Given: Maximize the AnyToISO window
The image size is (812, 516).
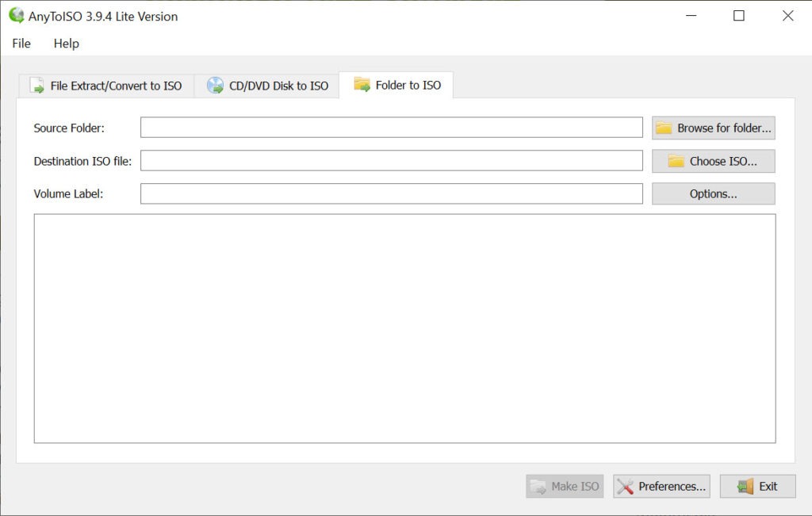Looking at the screenshot, I should [739, 16].
